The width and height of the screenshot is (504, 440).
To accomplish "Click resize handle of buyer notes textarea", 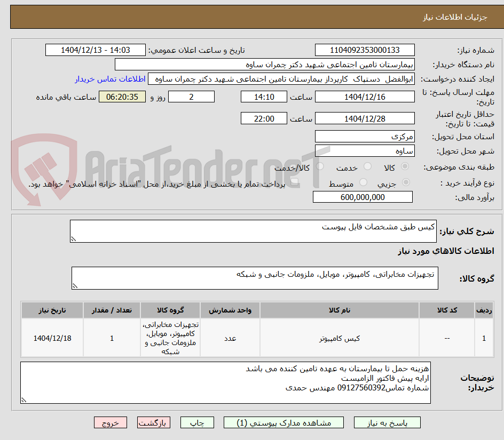I will coord(24,400).
